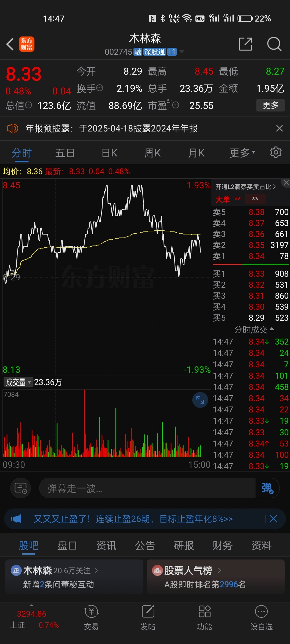Tap the share/export icon
This screenshot has width=290, height=644.
tap(246, 44)
